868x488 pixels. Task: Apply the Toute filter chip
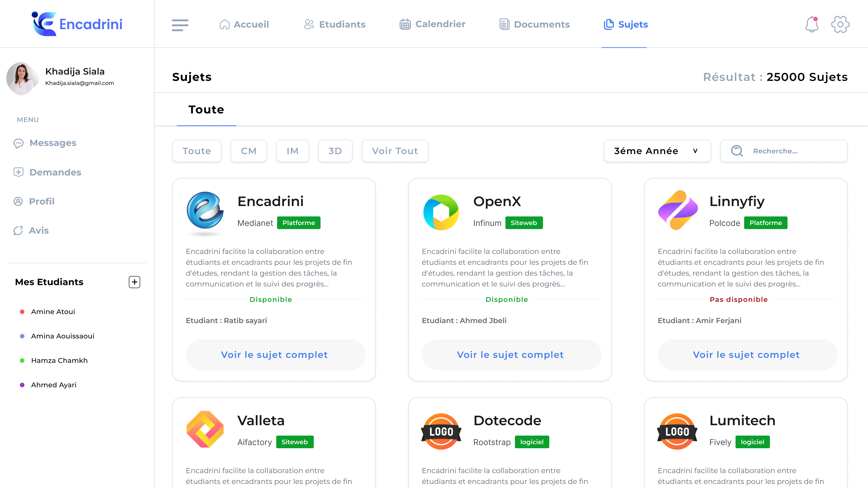(x=197, y=151)
